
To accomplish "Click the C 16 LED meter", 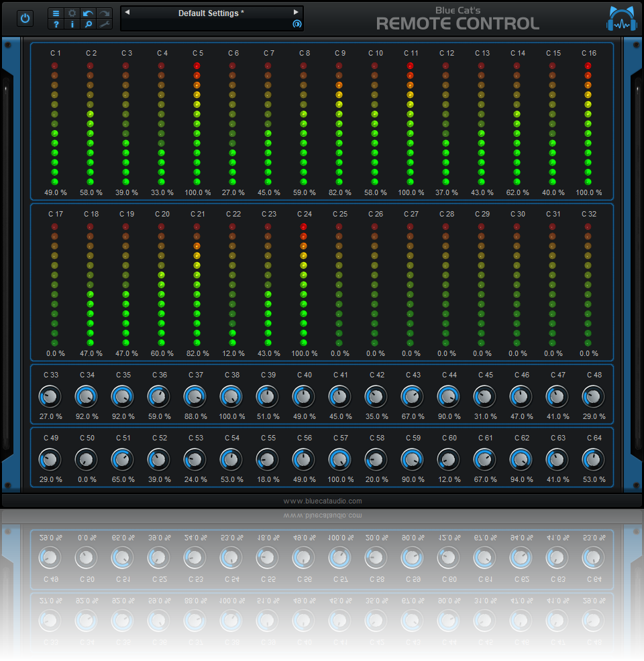I will 588,123.
